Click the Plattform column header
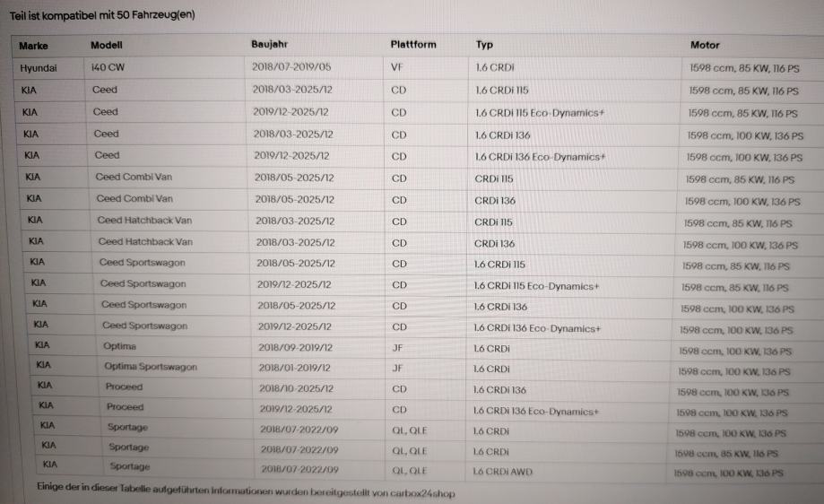The image size is (824, 504). click(x=413, y=44)
